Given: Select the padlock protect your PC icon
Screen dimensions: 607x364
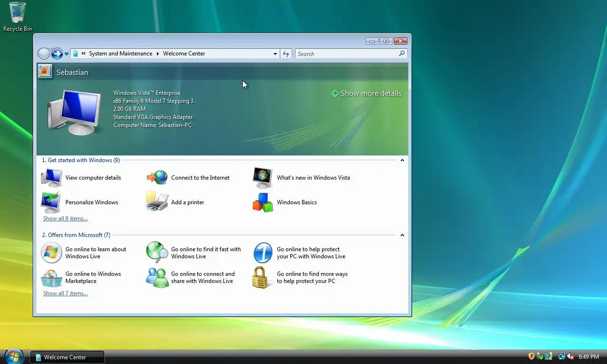Looking at the screenshot, I should click(x=260, y=278).
